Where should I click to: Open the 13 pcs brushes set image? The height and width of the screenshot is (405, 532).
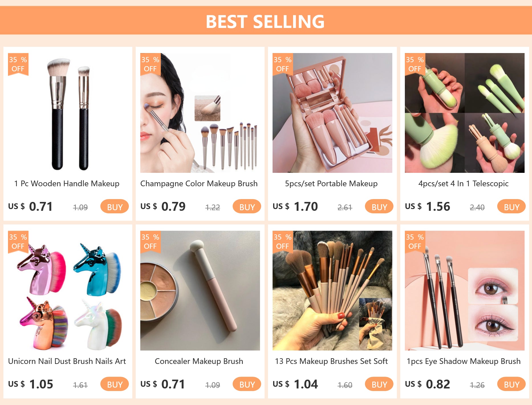[x=332, y=291]
